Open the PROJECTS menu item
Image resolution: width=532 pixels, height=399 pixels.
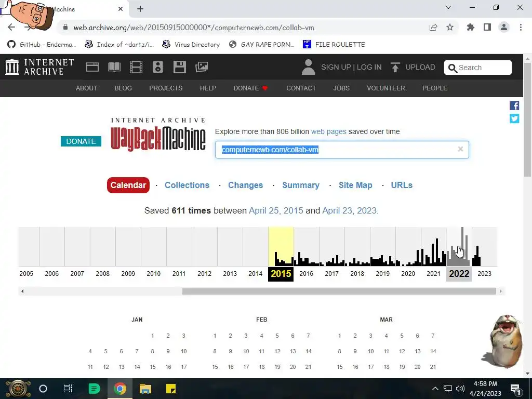pyautogui.click(x=166, y=88)
